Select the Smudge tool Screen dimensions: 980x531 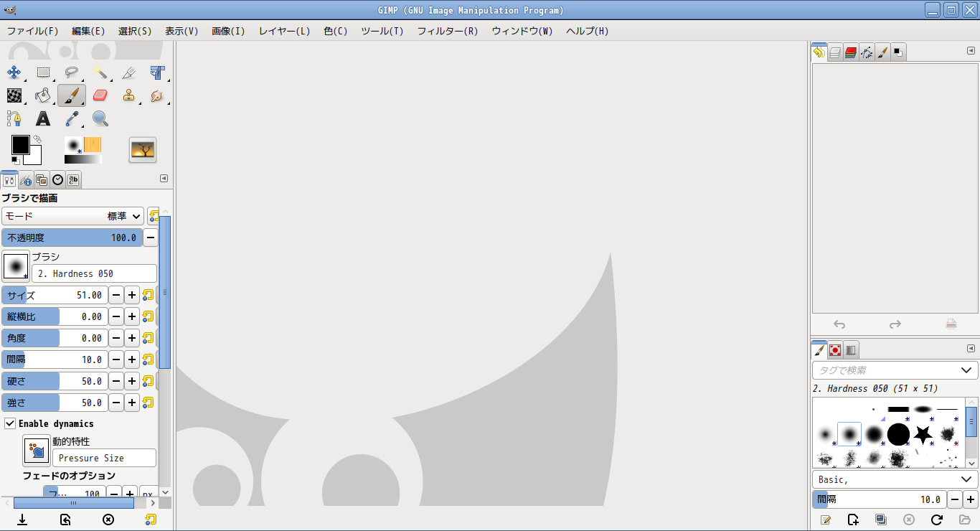tap(158, 95)
